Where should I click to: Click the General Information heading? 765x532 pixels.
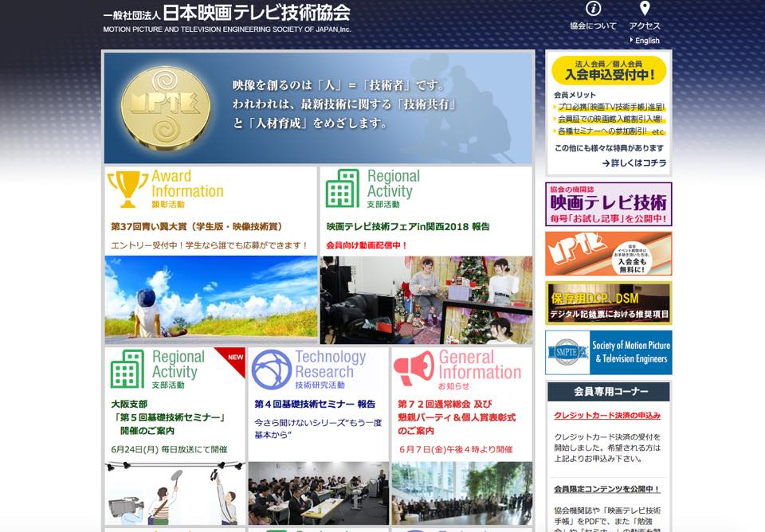(480, 365)
